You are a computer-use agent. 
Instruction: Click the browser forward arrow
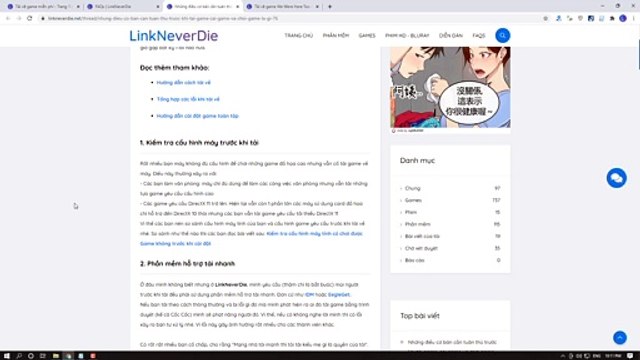pyautogui.click(x=19, y=18)
